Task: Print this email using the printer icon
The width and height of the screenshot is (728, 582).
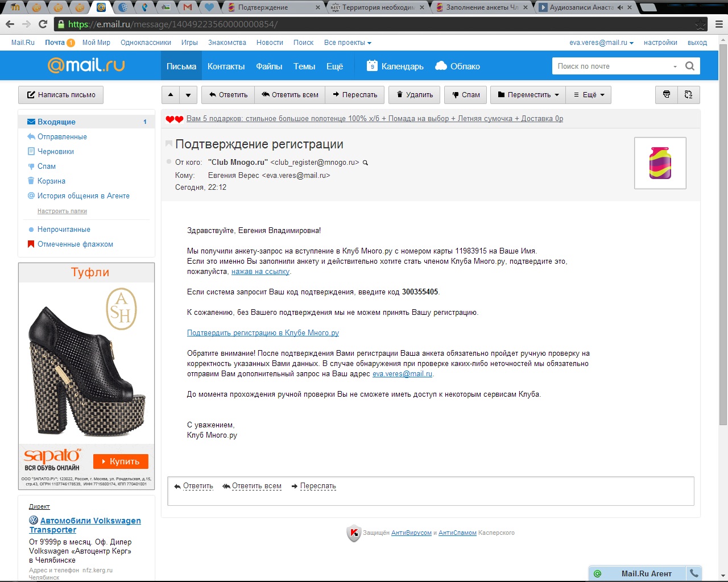Action: [667, 95]
